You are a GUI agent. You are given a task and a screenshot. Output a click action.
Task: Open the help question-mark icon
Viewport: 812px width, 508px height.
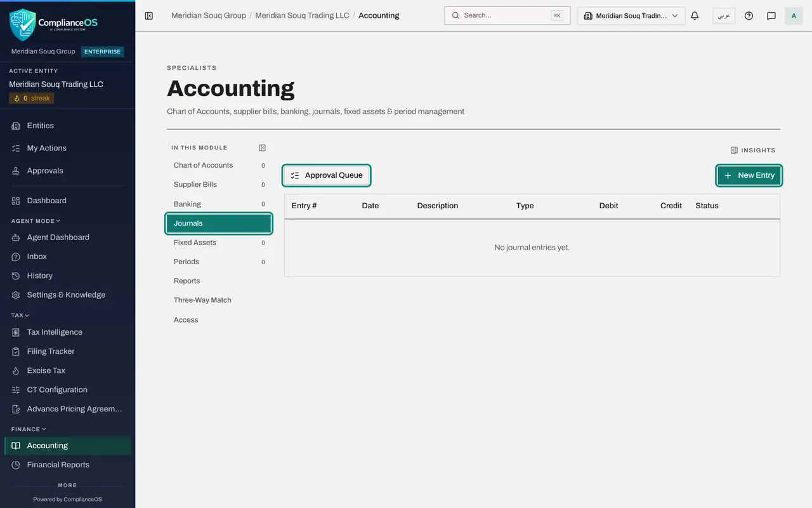point(749,16)
